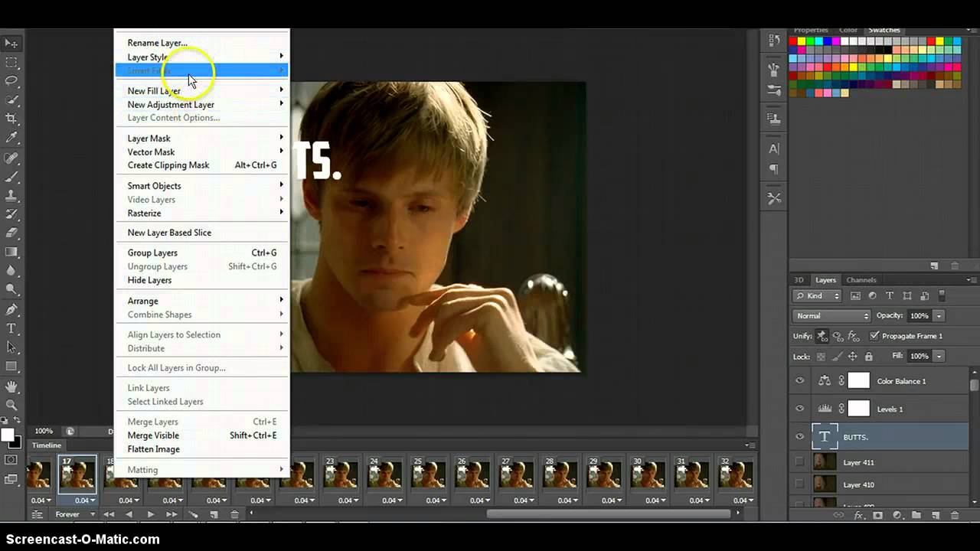Select the Zoom tool
The height and width of the screenshot is (551, 980).
pyautogui.click(x=11, y=405)
